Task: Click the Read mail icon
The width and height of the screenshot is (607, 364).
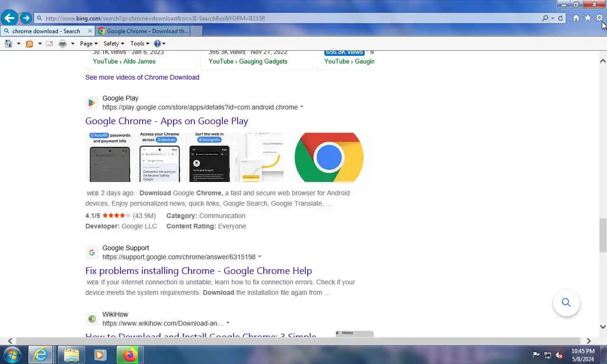Action: [49, 44]
